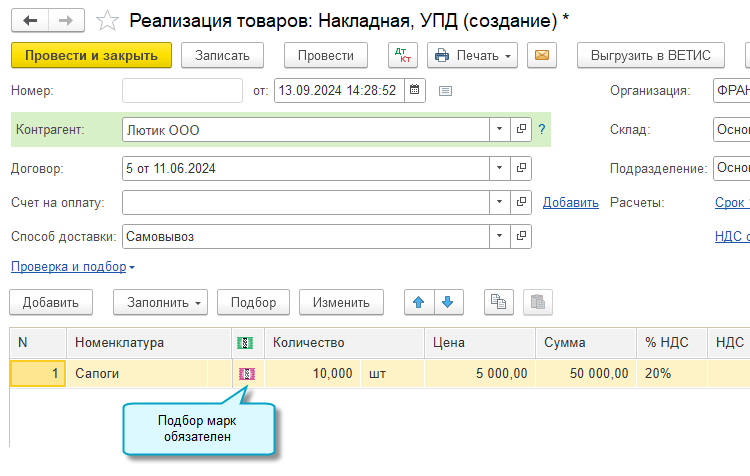Click the date field 13.09.2024 14:28:52
Image resolution: width=750 pixels, height=476 pixels.
339,90
